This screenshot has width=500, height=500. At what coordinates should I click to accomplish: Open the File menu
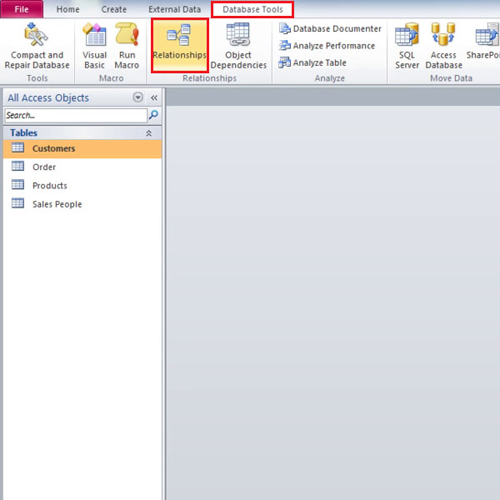(x=22, y=9)
